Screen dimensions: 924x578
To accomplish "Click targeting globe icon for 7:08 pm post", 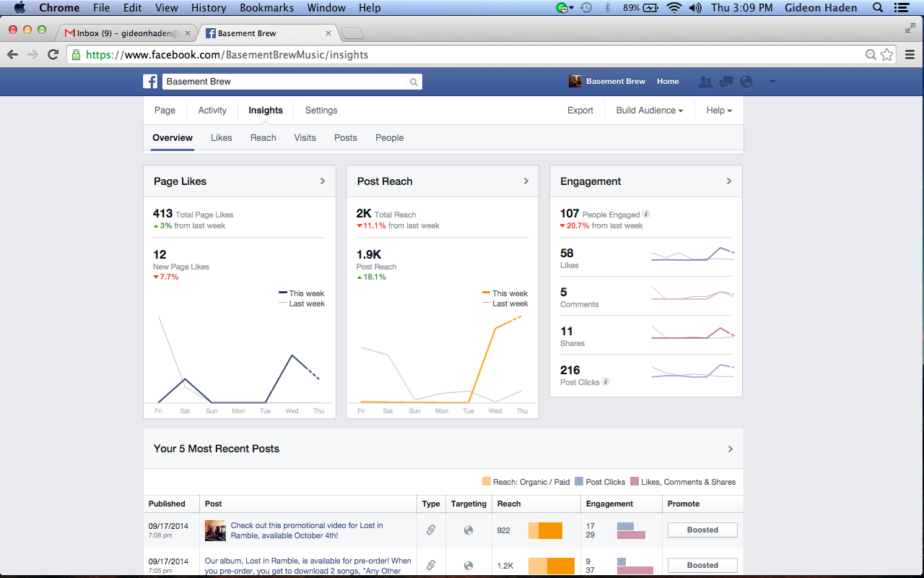I will click(x=468, y=530).
